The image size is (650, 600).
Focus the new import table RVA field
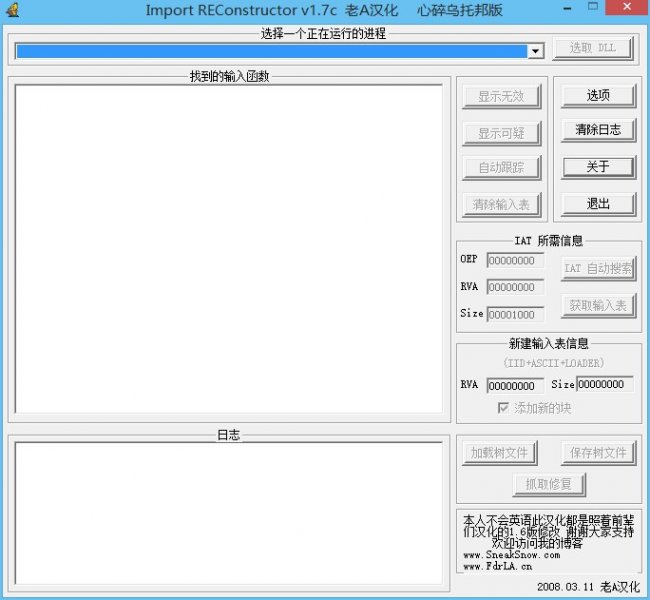[515, 386]
